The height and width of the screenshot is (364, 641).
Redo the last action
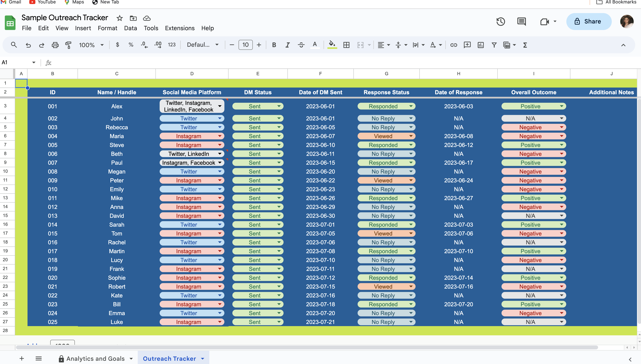(x=42, y=45)
